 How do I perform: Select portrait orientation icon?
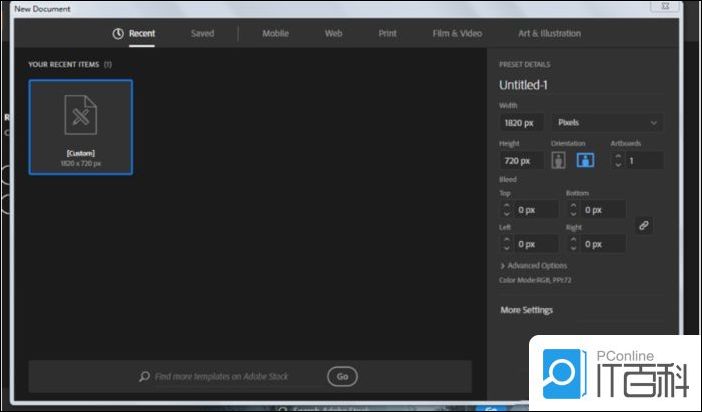[x=558, y=160]
